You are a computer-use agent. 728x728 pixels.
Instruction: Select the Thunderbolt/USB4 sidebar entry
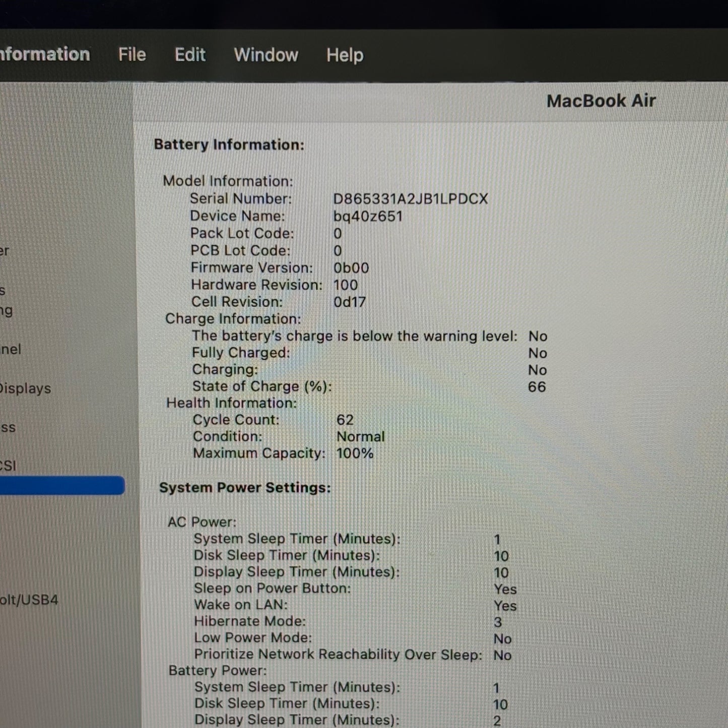pyautogui.click(x=29, y=600)
